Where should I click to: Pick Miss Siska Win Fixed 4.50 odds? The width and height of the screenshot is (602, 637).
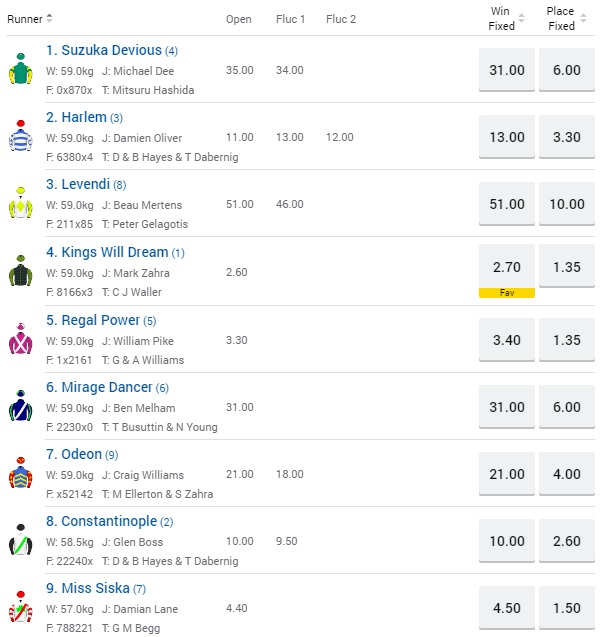[507, 609]
